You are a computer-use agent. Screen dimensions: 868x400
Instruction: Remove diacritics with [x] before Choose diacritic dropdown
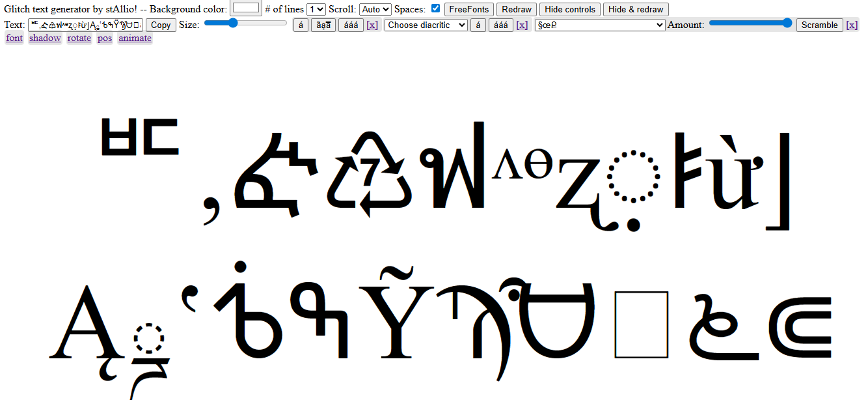pos(372,25)
